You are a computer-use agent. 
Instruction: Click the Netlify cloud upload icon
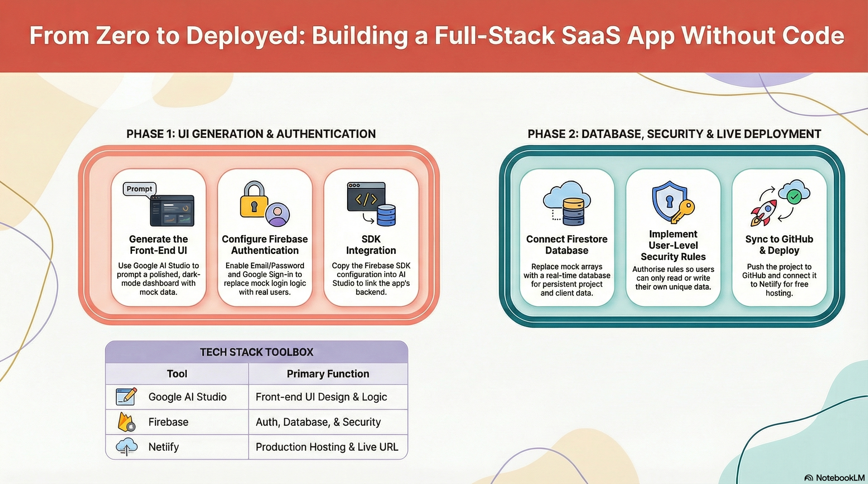coord(126,447)
